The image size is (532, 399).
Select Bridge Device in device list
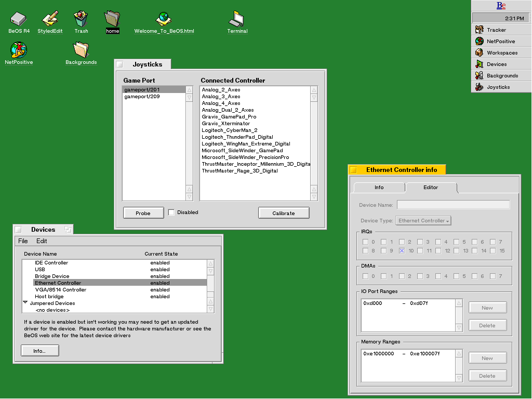coord(120,276)
